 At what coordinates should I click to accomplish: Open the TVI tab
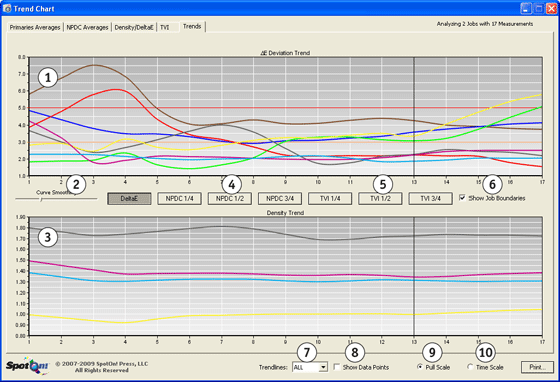pos(165,27)
